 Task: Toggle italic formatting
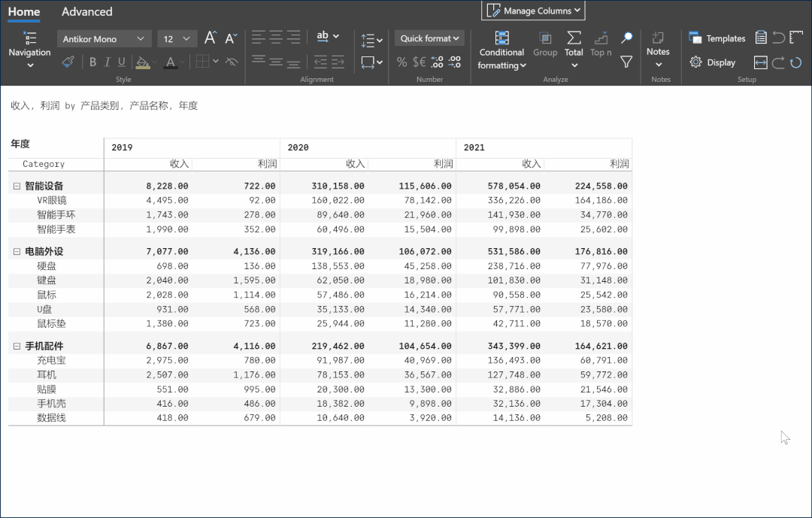(108, 62)
